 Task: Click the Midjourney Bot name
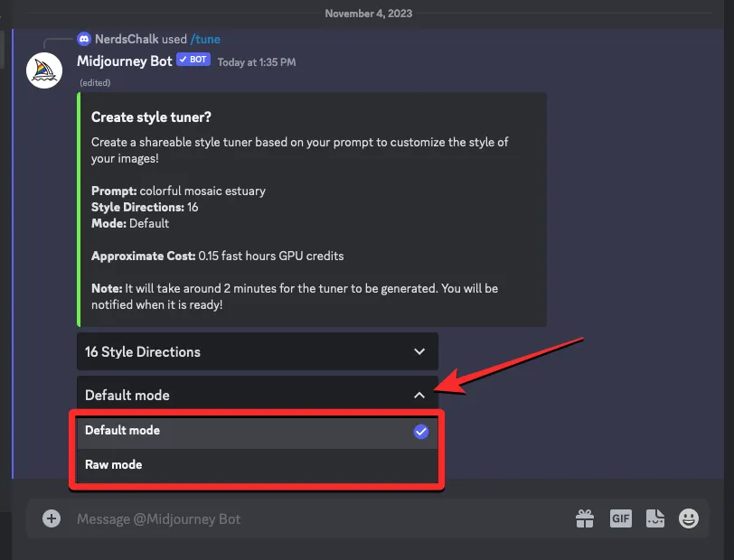[x=125, y=61]
